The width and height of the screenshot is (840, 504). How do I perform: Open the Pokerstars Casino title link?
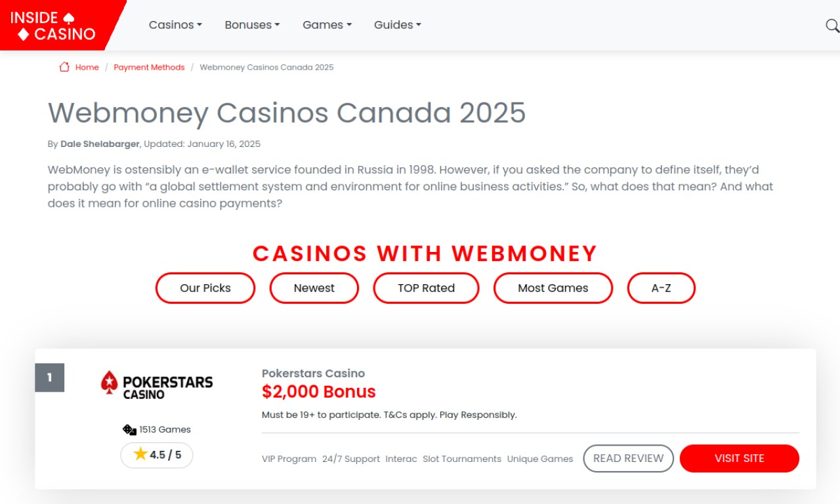313,373
